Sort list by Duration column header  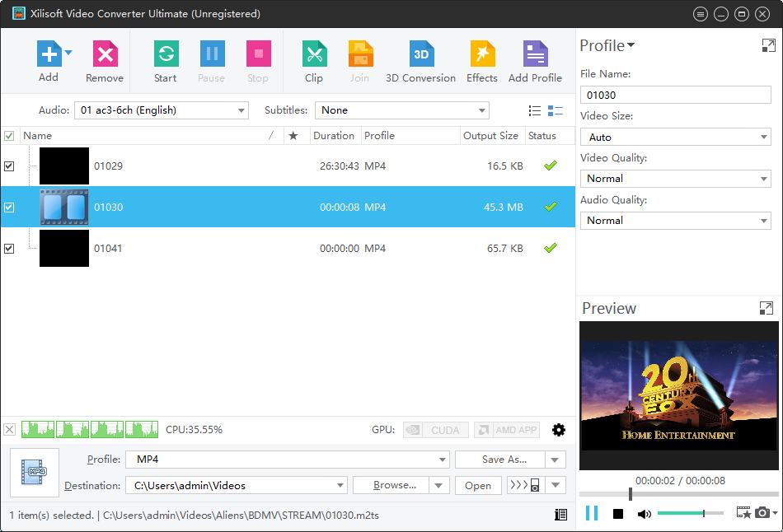[x=334, y=136]
